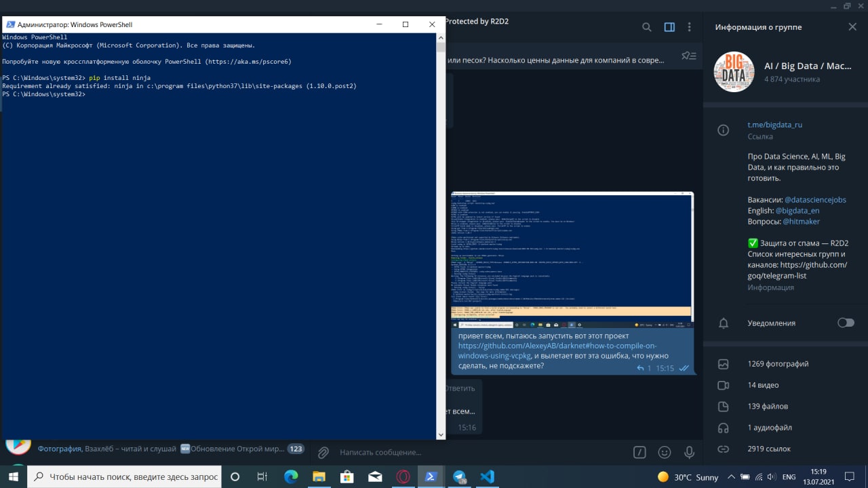Open the github goq telegram-list link
This screenshot has width=868, height=488.
click(x=797, y=270)
